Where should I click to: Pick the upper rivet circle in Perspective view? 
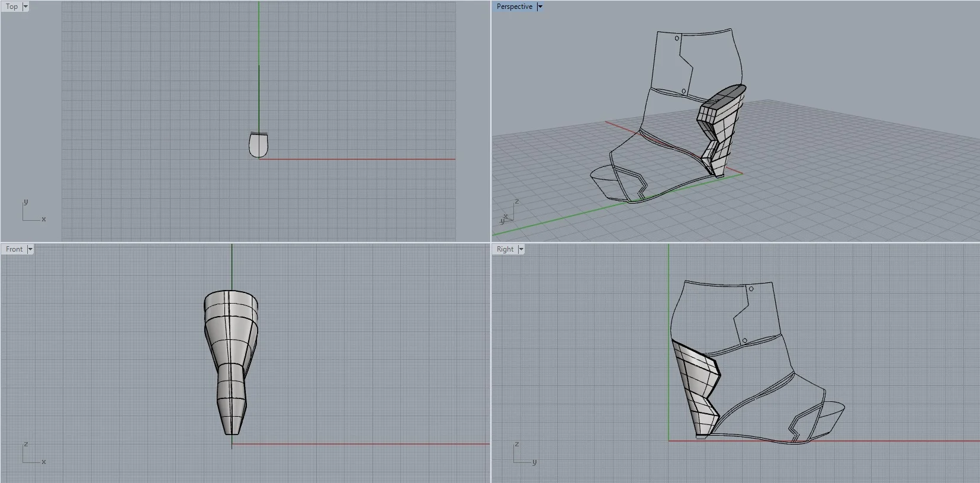click(677, 38)
